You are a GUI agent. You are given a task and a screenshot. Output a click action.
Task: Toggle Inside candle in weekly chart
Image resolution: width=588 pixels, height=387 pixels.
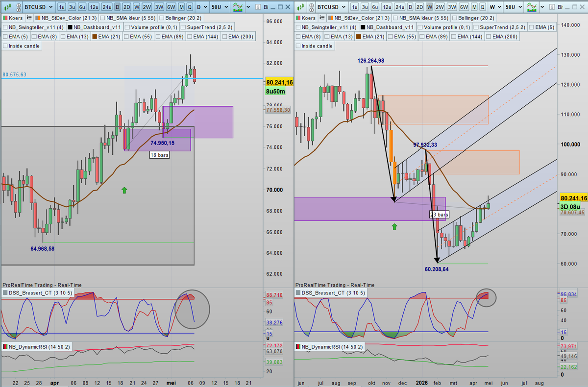[x=298, y=46]
